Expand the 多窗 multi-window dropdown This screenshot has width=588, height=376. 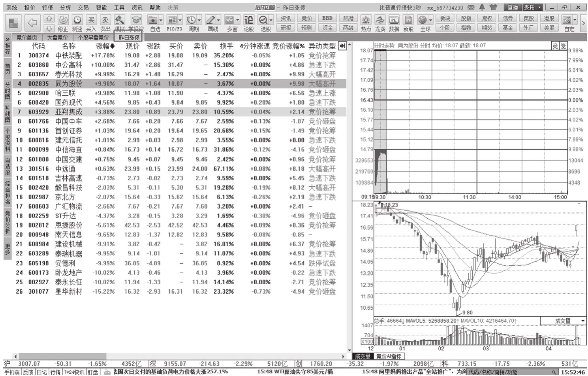point(237,20)
